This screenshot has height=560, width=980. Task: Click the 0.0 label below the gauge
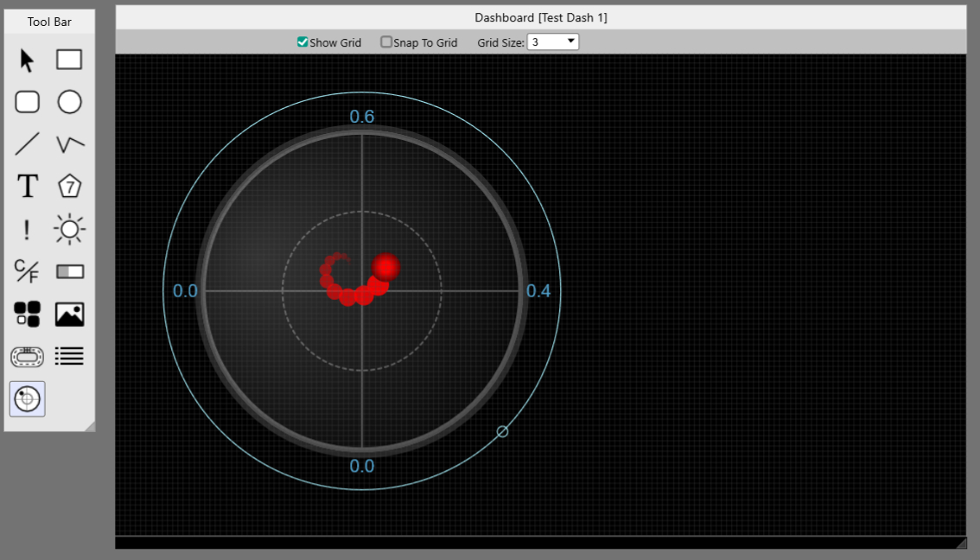pos(362,466)
